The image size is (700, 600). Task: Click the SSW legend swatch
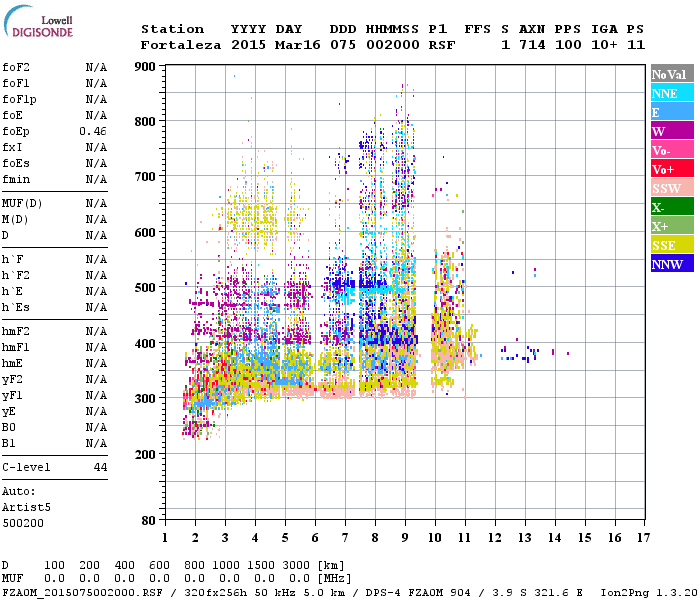(672, 188)
